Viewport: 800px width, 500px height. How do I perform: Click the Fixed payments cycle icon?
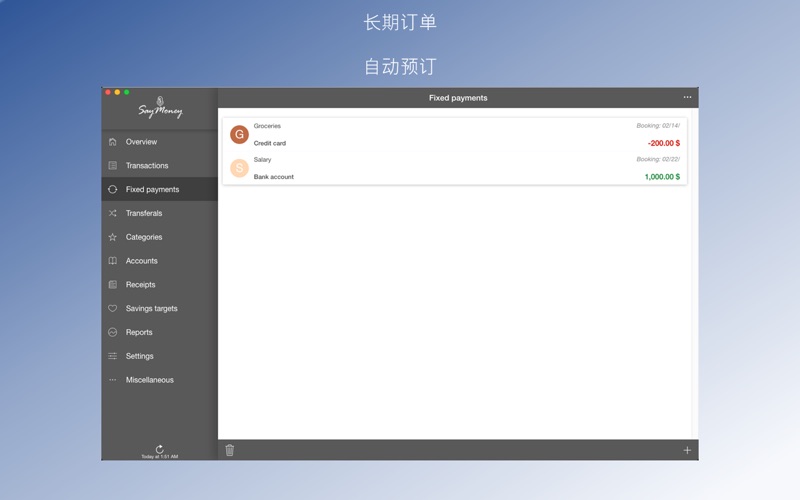(113, 189)
